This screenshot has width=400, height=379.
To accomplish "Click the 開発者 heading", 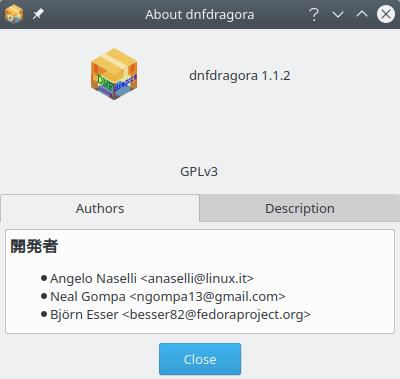I will [34, 246].
